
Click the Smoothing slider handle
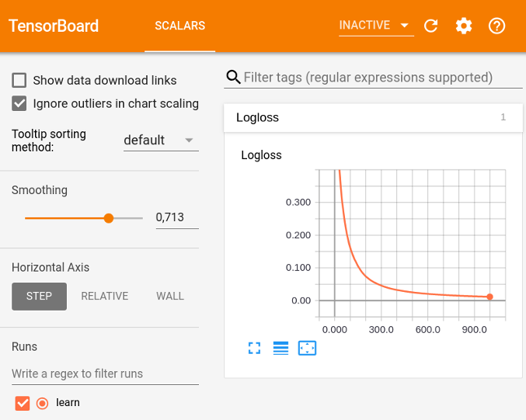pyautogui.click(x=109, y=218)
